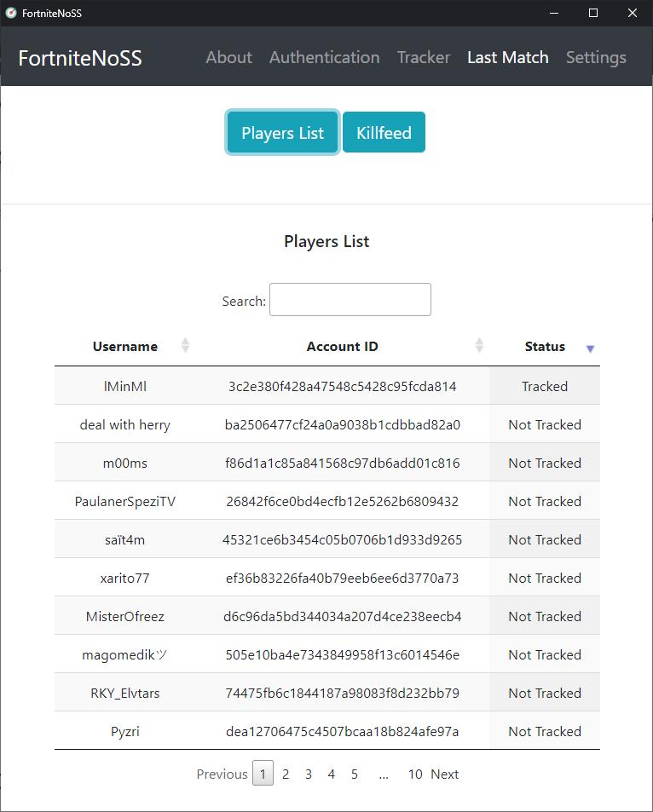Select username xarito77
Image resolution: width=653 pixels, height=812 pixels.
click(x=125, y=578)
